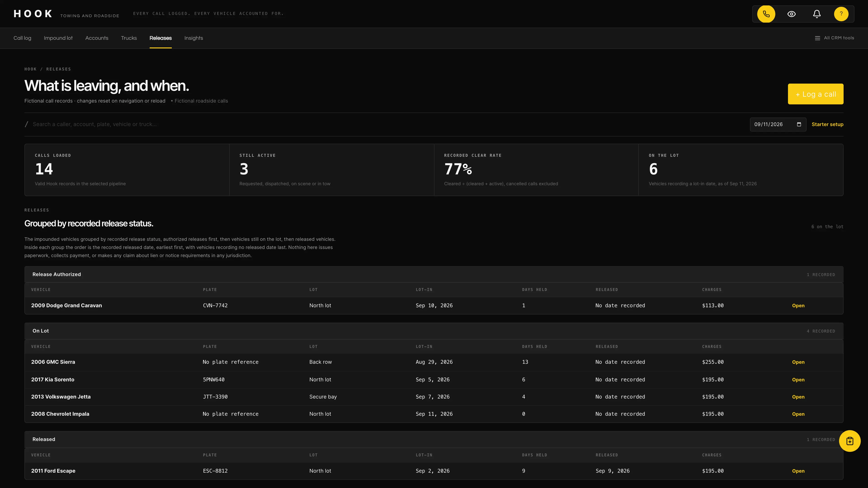Click the 09/11/2026 date input
The width and height of the screenshot is (868, 488).
pos(778,124)
